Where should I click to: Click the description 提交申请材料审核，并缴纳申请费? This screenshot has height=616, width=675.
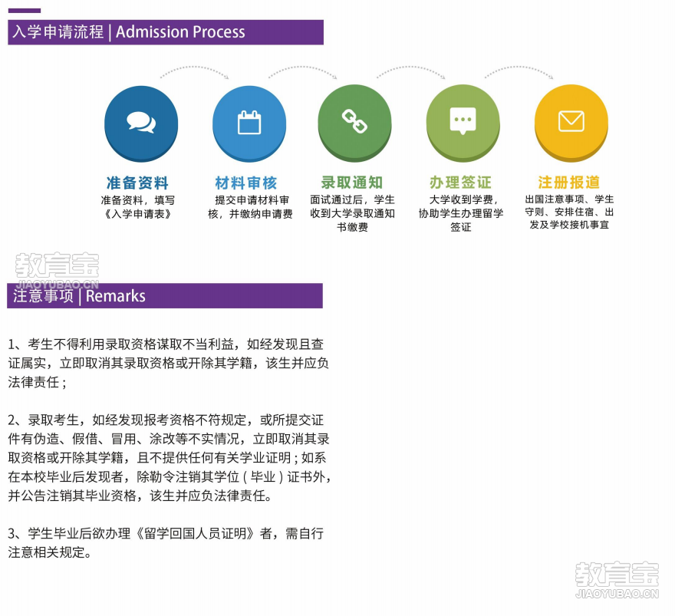click(x=250, y=207)
